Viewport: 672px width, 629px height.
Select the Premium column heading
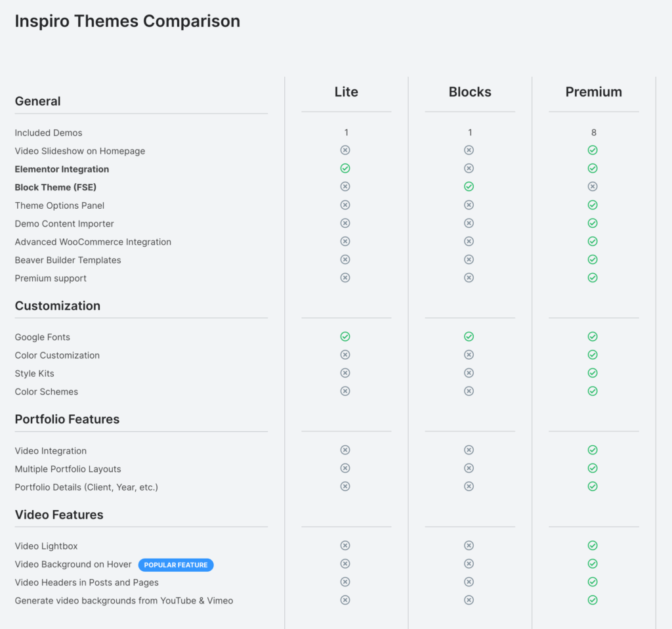(593, 92)
